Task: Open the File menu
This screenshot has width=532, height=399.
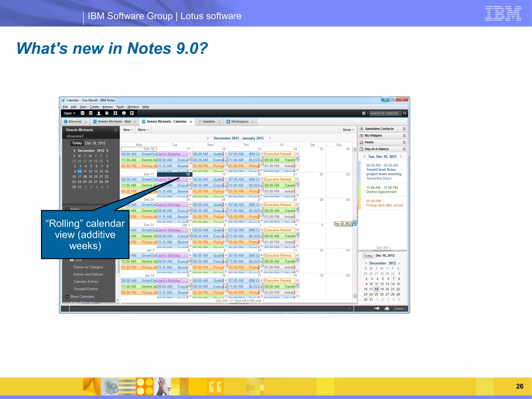Action: (x=65, y=107)
